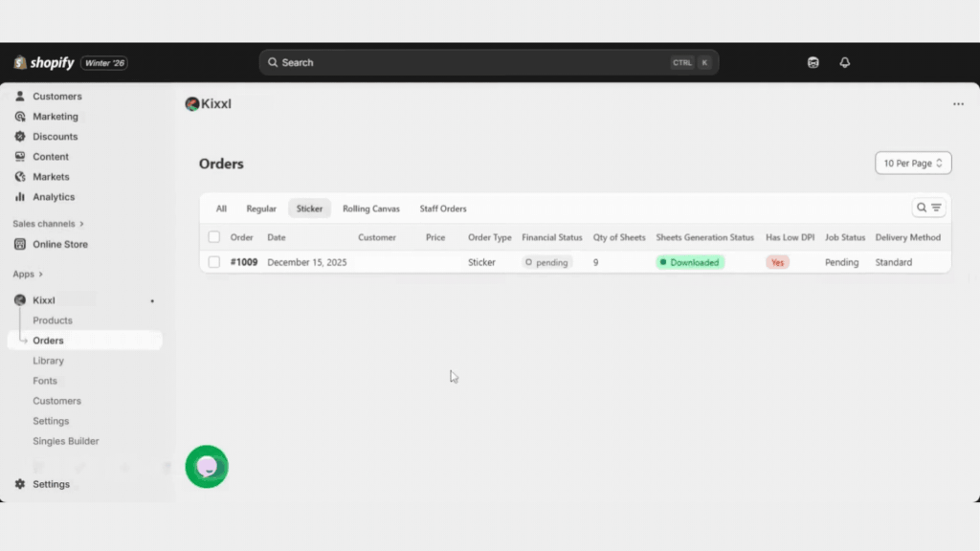Click the green Downloaded status badge

tap(690, 262)
